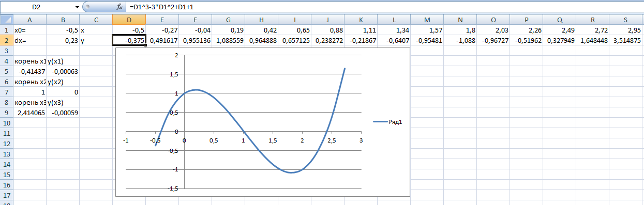
Task: Click cell C1 labeled x
Action: 96,30
